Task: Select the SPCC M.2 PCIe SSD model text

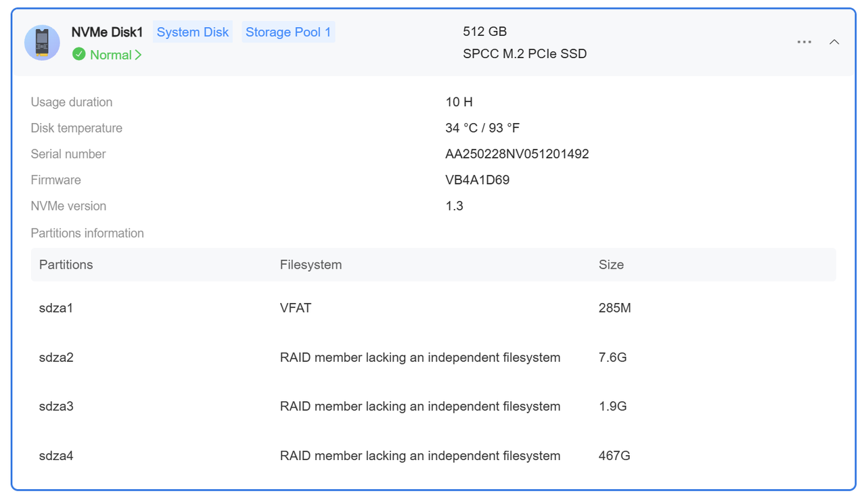Action: pyautogui.click(x=524, y=53)
